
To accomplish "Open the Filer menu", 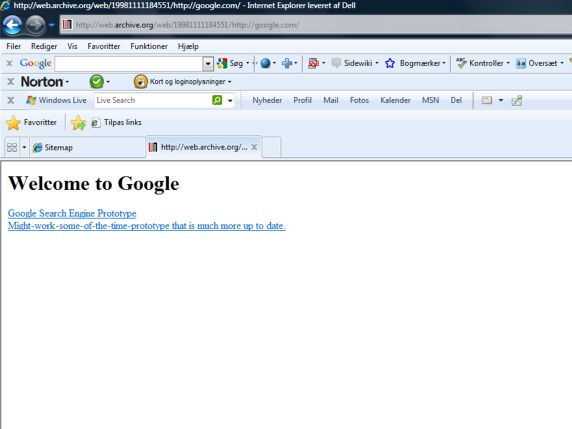I will pyautogui.click(x=13, y=46).
